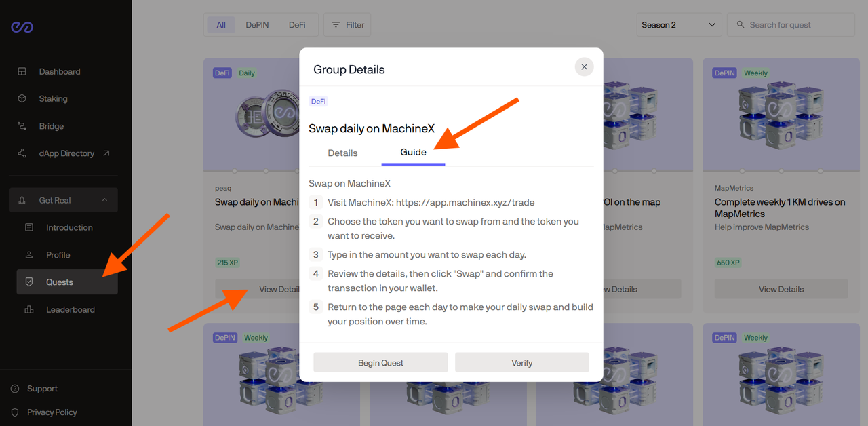Screen dimensions: 868x426
Task: Click the Support question mark icon
Action: point(15,389)
